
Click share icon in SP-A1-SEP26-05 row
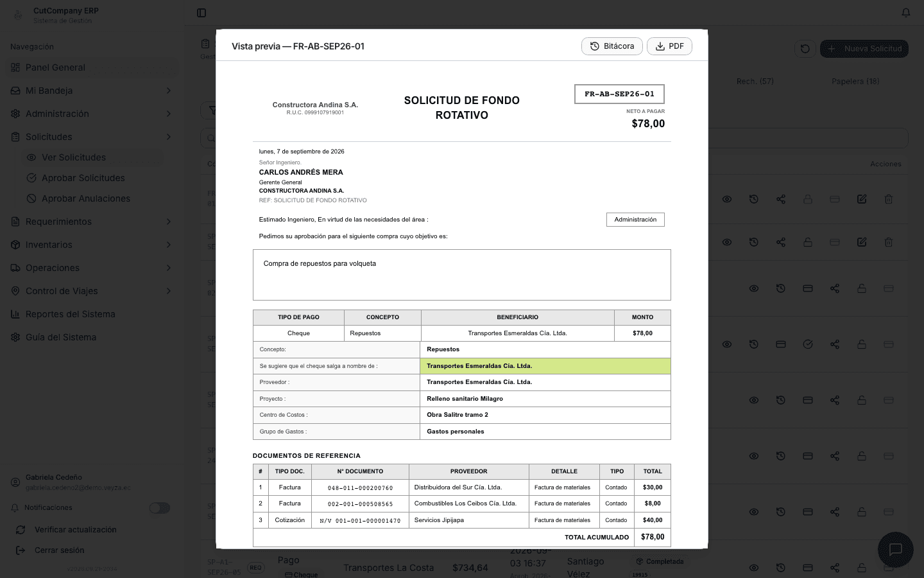coord(835,568)
